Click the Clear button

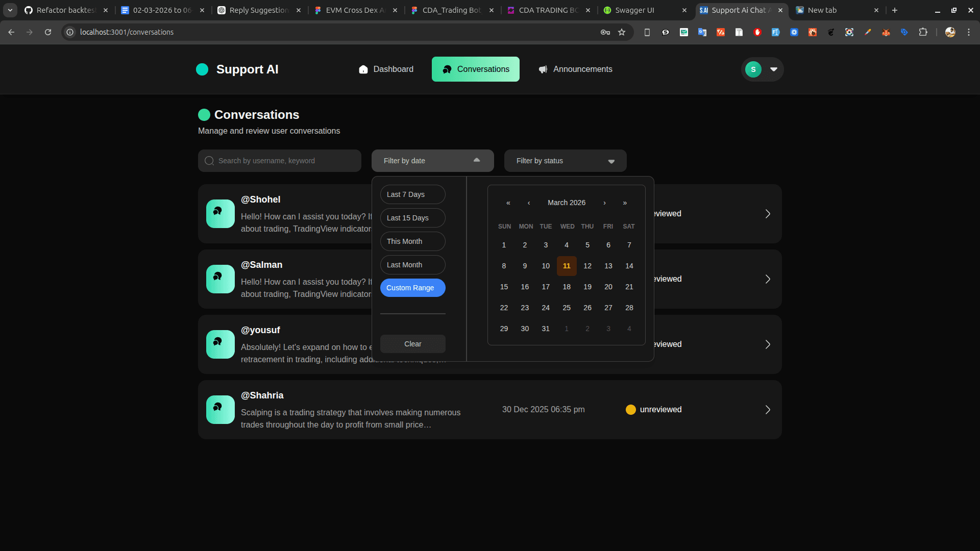click(412, 343)
